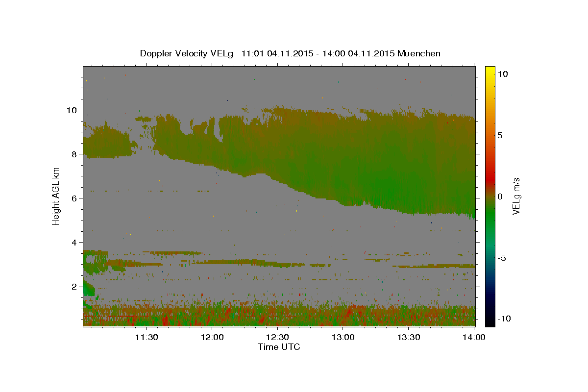Click the height label '10' on the y-axis
Viewport: 588px width, 392px height.
[72, 110]
